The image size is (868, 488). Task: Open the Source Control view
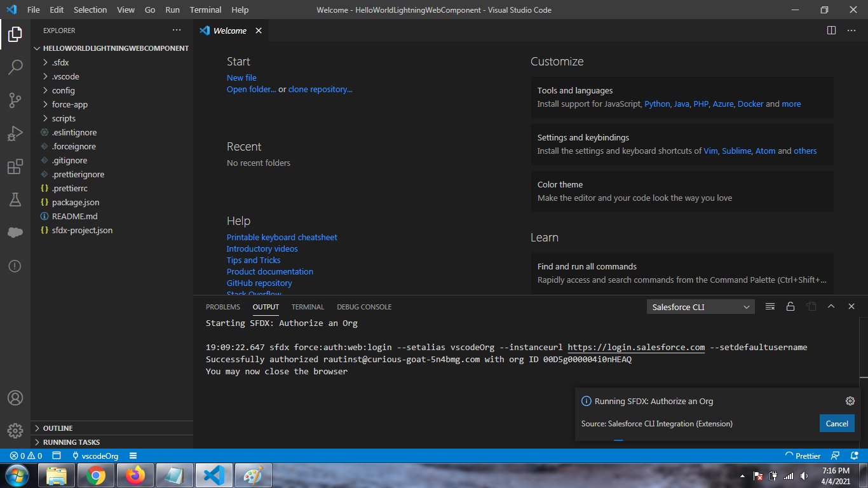15,100
